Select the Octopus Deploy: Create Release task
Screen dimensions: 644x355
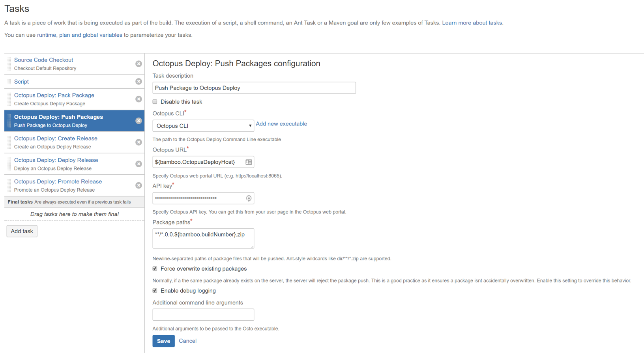click(55, 138)
